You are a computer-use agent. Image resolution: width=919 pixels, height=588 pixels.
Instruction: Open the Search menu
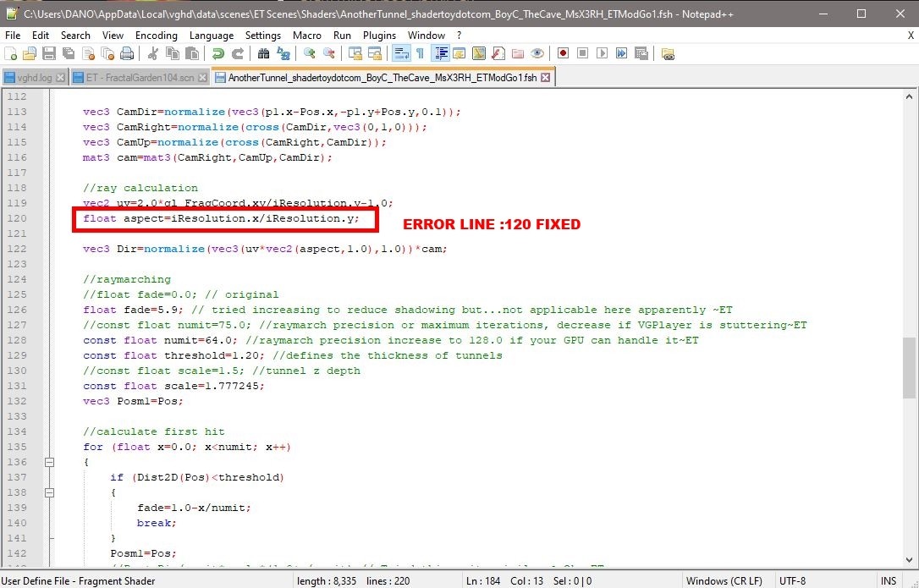75,36
